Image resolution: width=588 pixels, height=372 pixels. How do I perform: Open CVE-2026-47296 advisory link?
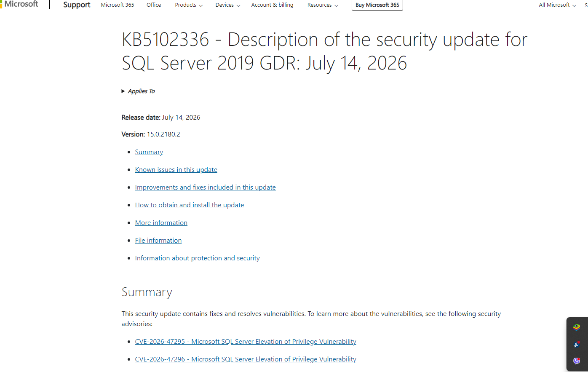click(x=246, y=359)
